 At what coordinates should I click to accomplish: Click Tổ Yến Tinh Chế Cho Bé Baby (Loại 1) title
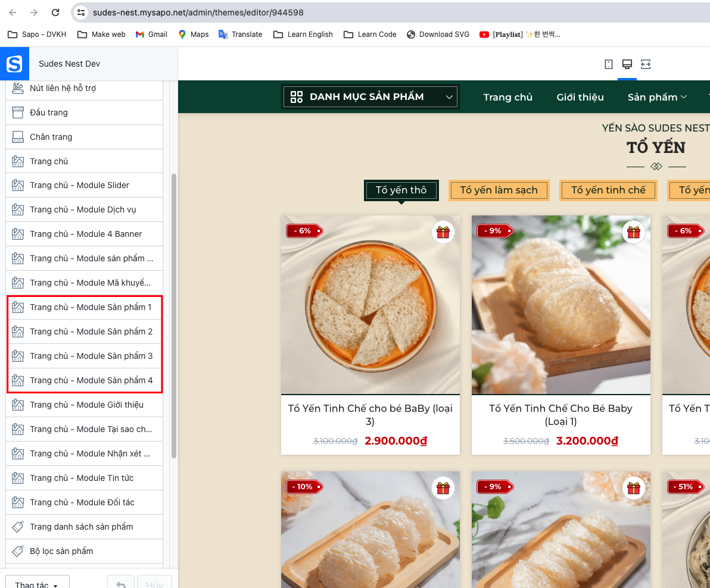coord(560,415)
